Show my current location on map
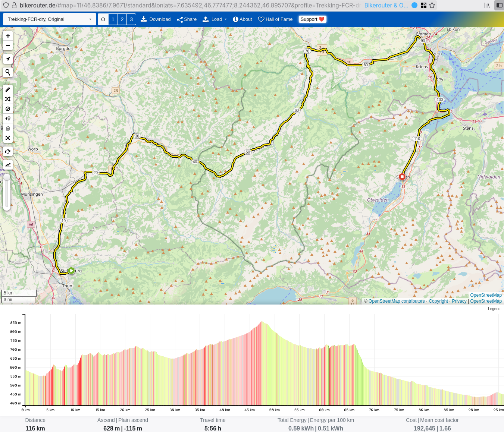 (x=8, y=59)
